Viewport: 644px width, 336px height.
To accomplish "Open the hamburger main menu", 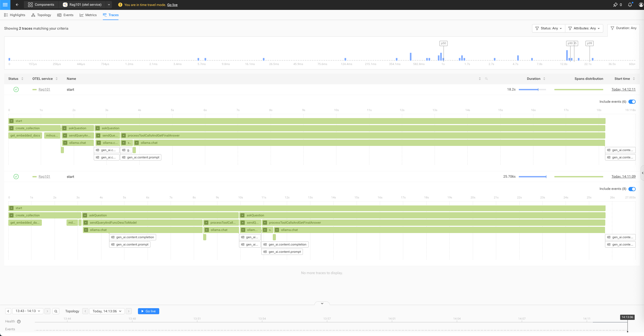I will pyautogui.click(x=5, y=5).
